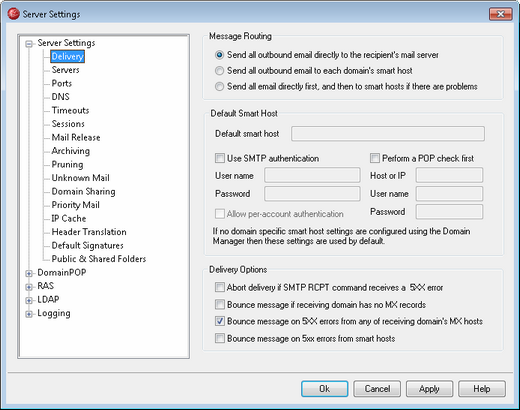Click the Default smart host input field
520x410 pixels.
pos(388,134)
